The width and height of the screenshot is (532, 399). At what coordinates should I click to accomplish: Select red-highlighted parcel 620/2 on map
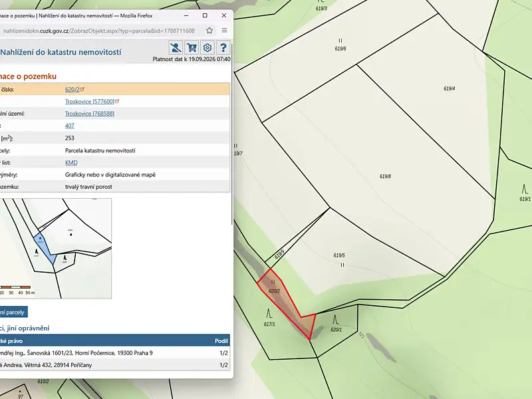[x=283, y=298]
